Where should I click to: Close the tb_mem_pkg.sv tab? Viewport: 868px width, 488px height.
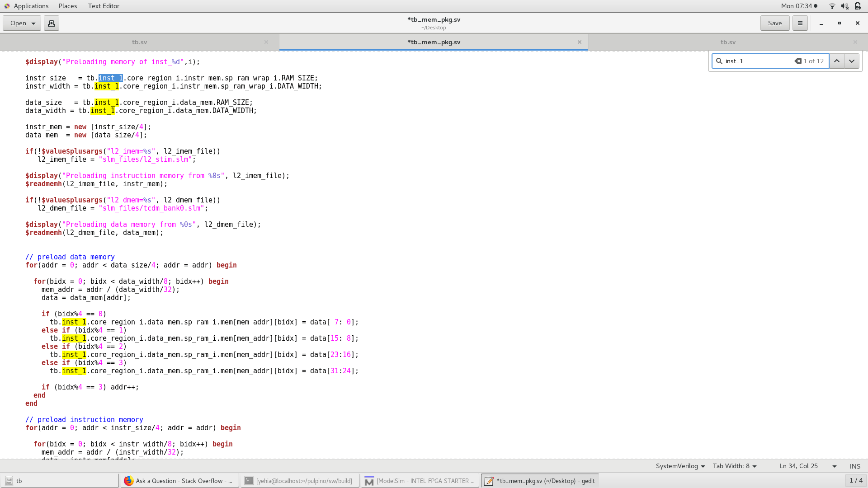[x=579, y=42]
